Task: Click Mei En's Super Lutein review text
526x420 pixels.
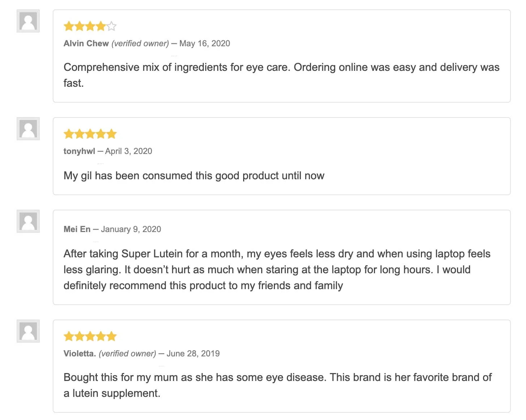Action: pos(277,270)
